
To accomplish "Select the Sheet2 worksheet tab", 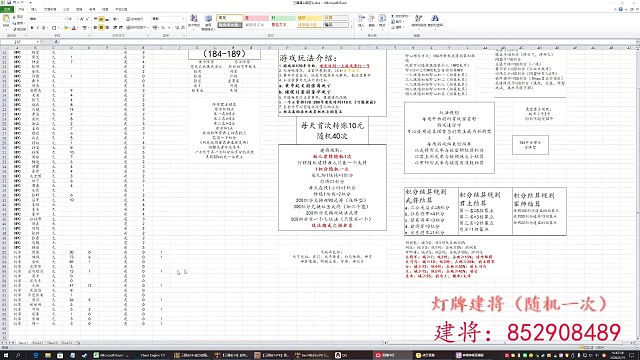I will click(x=38, y=343).
